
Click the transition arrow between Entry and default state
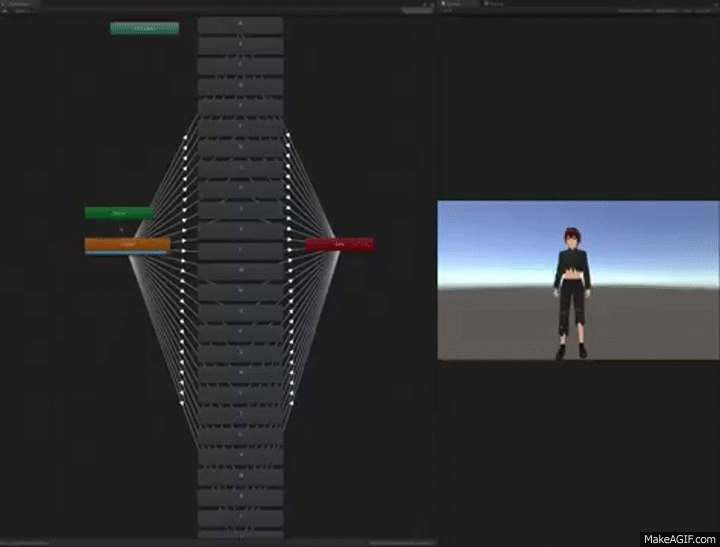click(122, 228)
